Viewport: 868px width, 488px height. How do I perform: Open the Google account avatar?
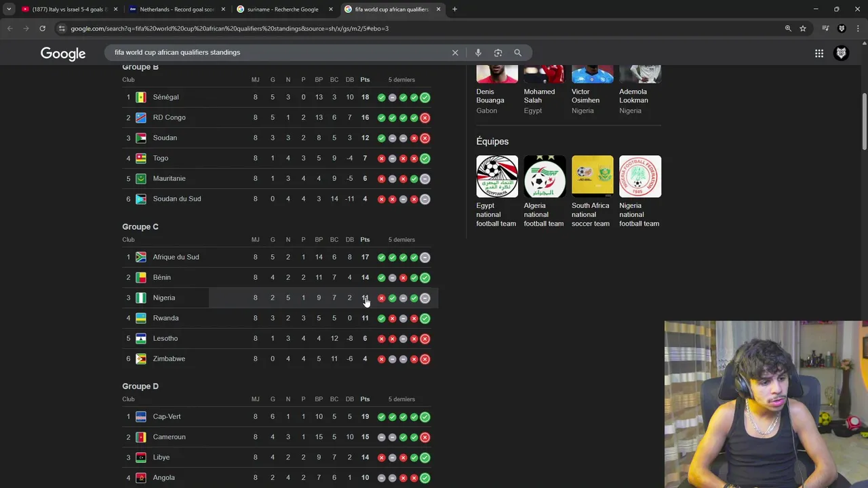click(x=842, y=54)
